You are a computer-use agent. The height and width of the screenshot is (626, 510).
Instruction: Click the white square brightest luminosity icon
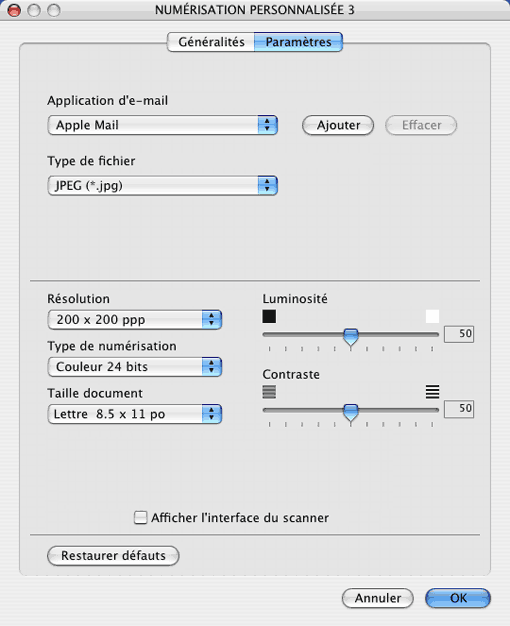[432, 317]
